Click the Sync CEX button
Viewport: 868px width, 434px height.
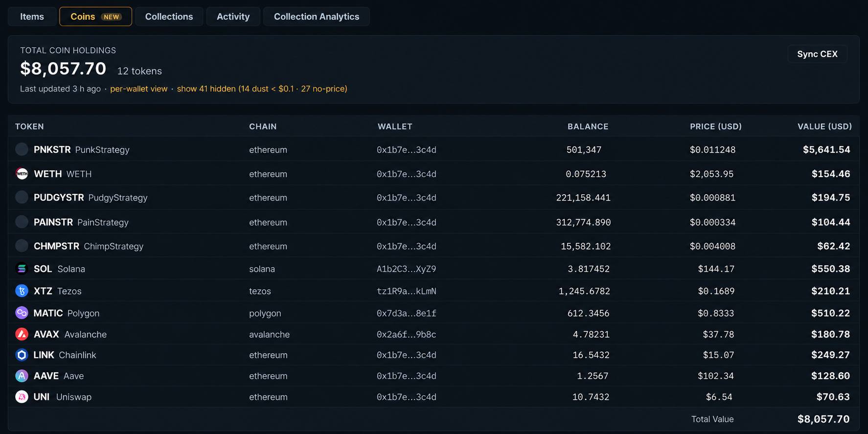[817, 54]
